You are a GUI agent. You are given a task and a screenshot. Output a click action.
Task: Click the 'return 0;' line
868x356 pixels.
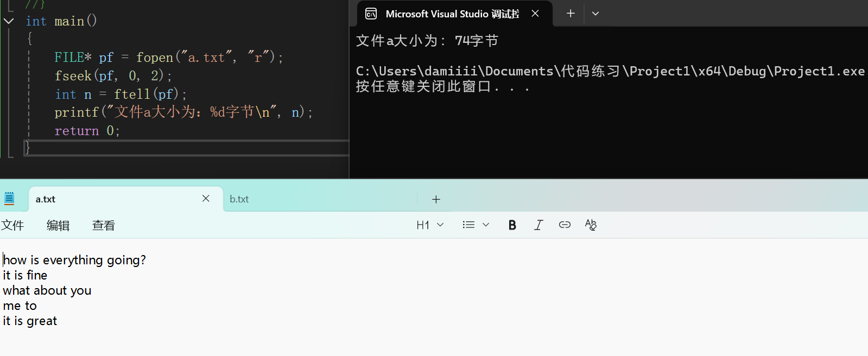87,131
